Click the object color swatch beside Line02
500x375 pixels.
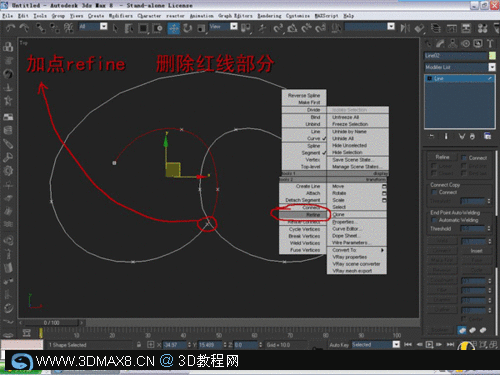point(492,56)
